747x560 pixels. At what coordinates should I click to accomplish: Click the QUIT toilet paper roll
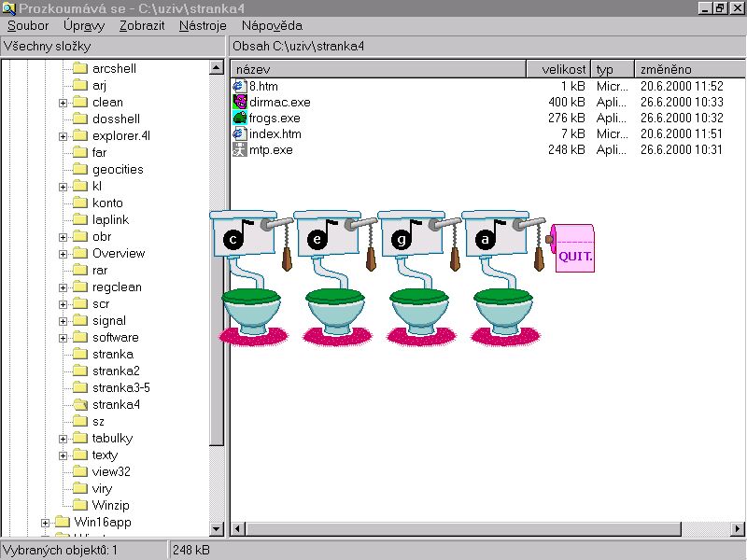pos(574,249)
